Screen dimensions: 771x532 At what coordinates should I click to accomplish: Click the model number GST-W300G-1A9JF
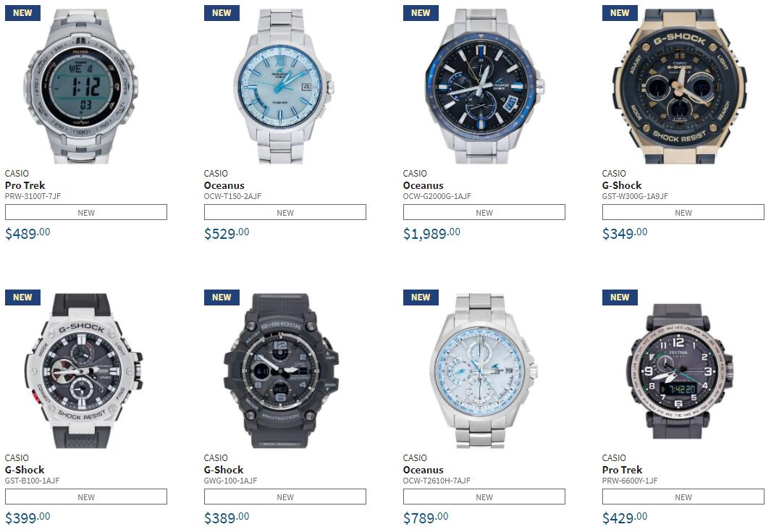click(636, 196)
